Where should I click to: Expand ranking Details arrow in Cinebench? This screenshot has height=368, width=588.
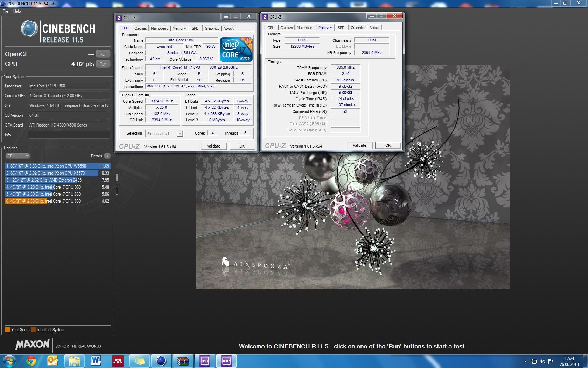coord(107,156)
